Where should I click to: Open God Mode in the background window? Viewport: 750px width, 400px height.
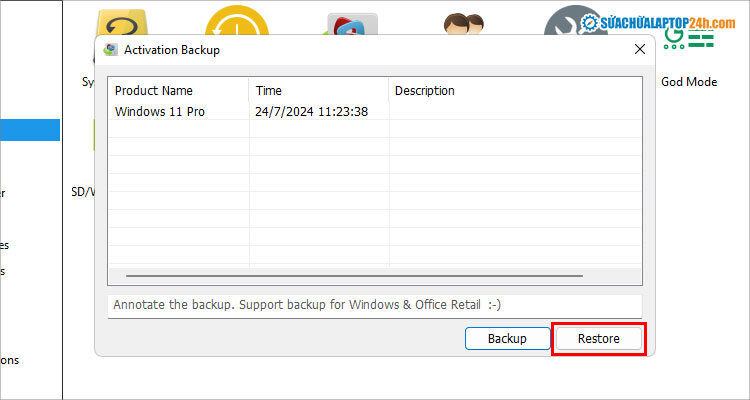coord(689,82)
